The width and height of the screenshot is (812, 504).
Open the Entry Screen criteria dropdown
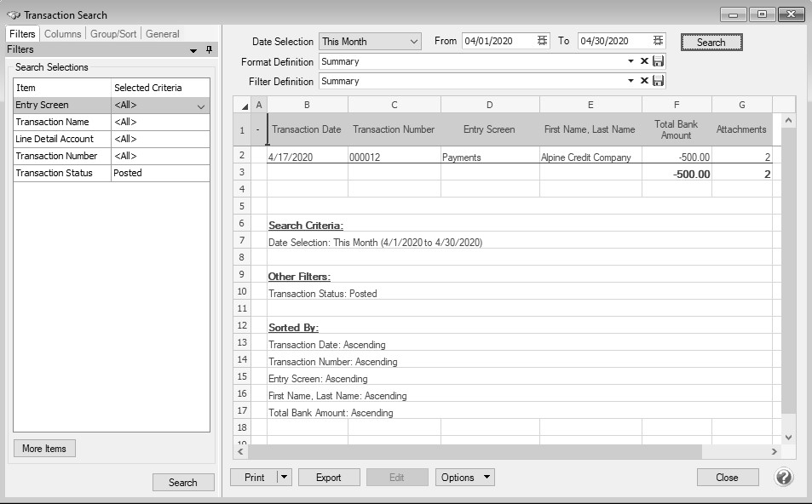[x=201, y=106]
